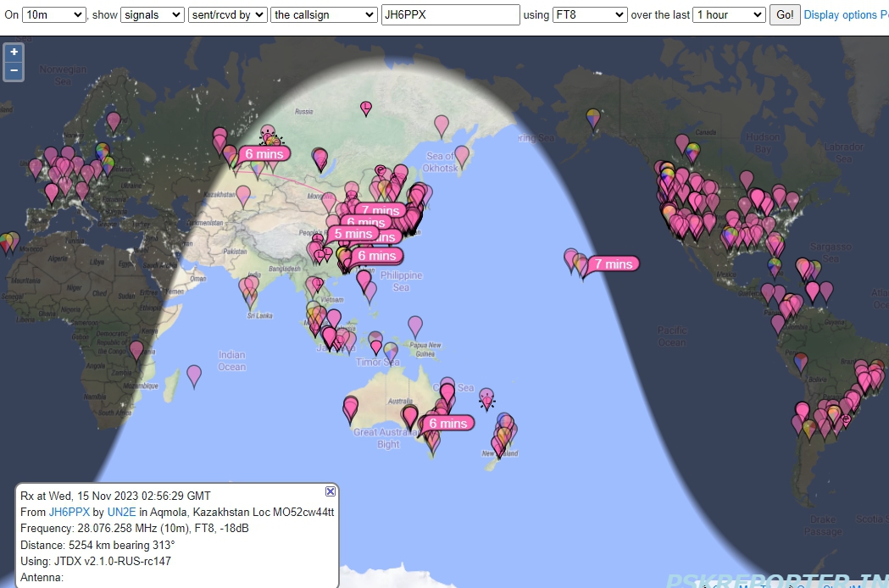
Task: Click the '5 mins' label over China
Action: (353, 234)
